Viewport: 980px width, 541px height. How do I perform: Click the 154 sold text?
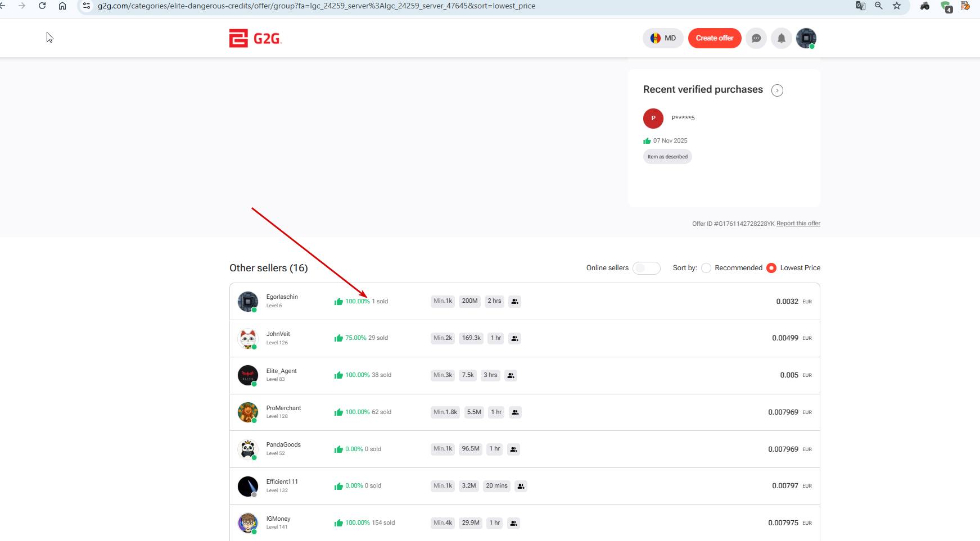(x=383, y=523)
